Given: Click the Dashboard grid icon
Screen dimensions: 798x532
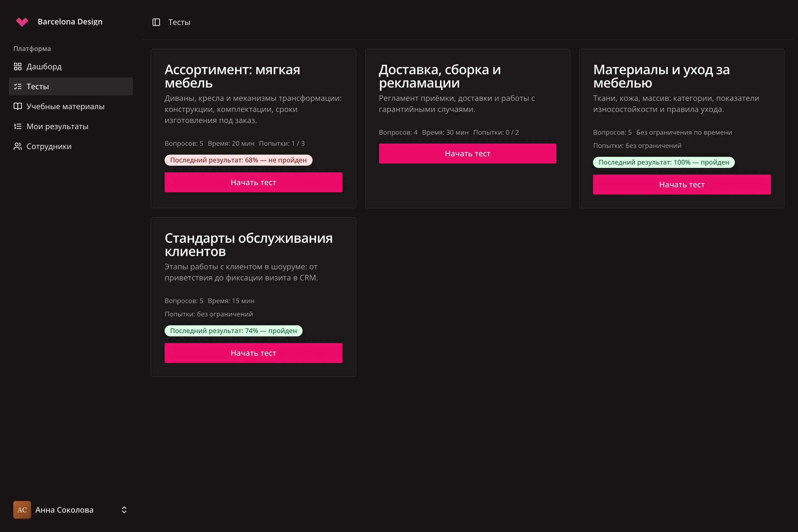Looking at the screenshot, I should pyautogui.click(x=18, y=66).
